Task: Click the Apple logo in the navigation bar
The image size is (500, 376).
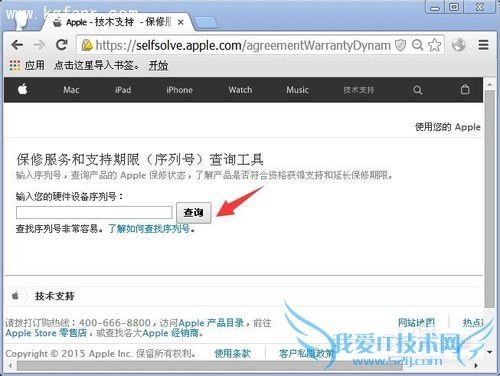Action: click(x=23, y=89)
